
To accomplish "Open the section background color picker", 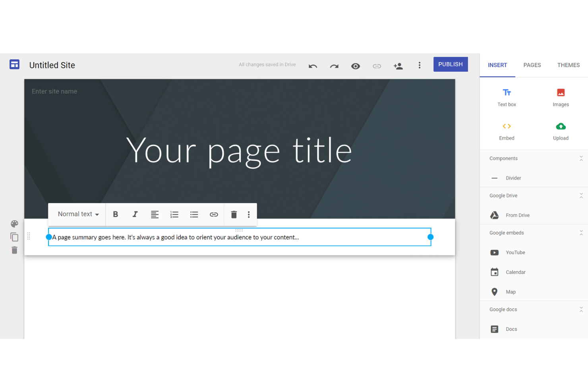I will coord(14,224).
